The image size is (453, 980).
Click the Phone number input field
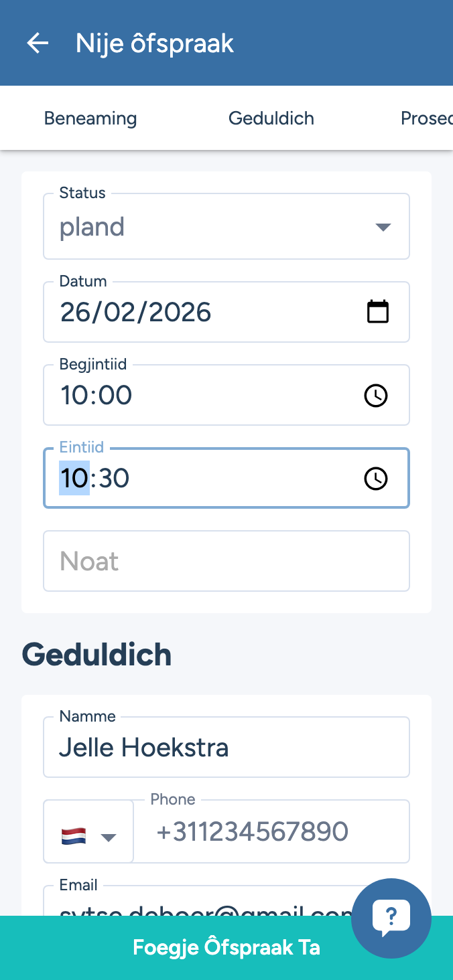[271, 832]
